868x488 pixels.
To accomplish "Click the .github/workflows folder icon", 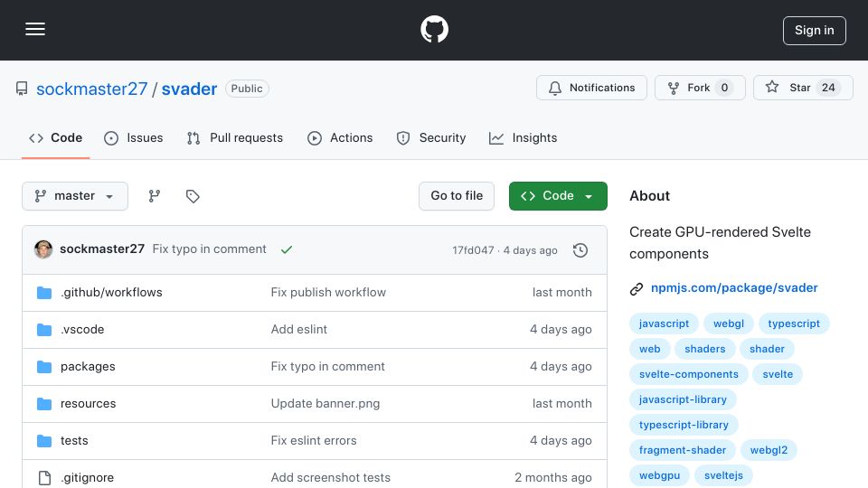I will [44, 293].
